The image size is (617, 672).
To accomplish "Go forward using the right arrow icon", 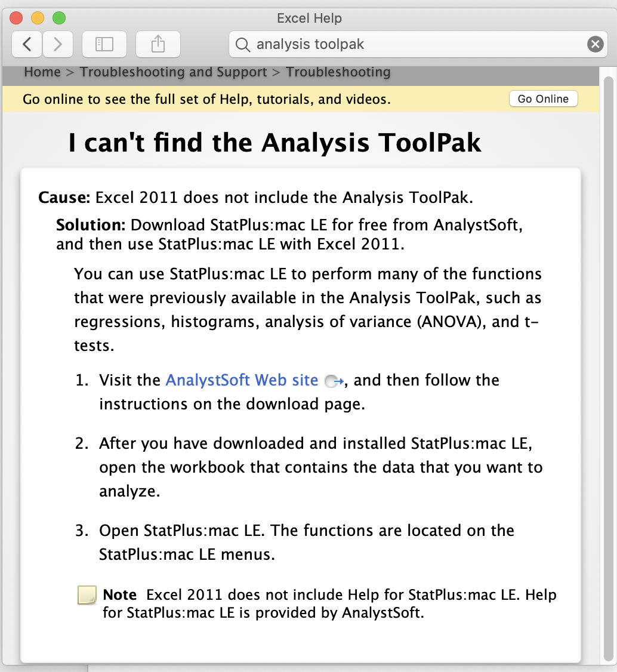I will tap(57, 44).
